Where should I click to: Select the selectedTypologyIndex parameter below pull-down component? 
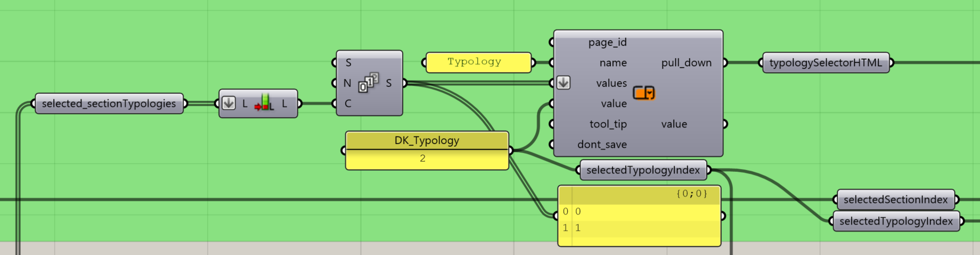[643, 170]
